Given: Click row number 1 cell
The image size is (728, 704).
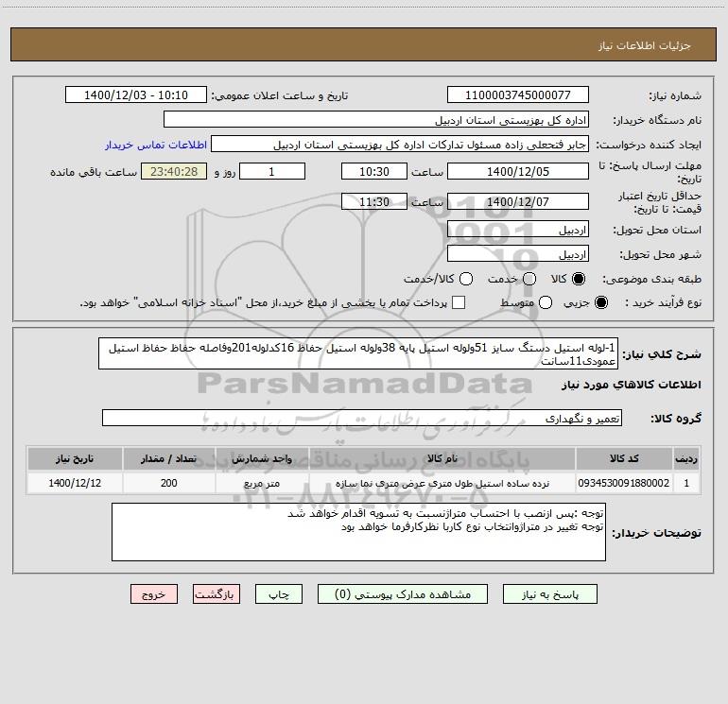Looking at the screenshot, I should (686, 483).
